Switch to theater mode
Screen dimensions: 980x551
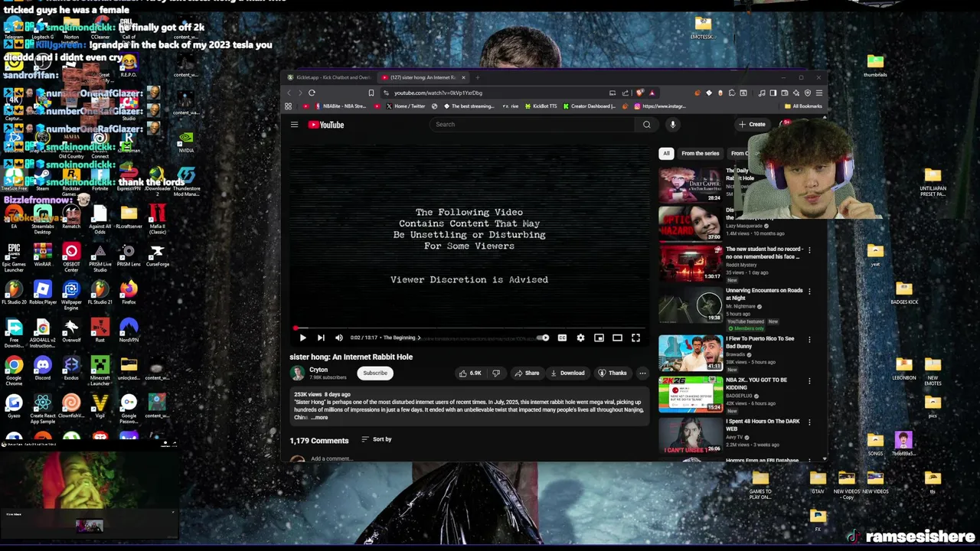[617, 337]
